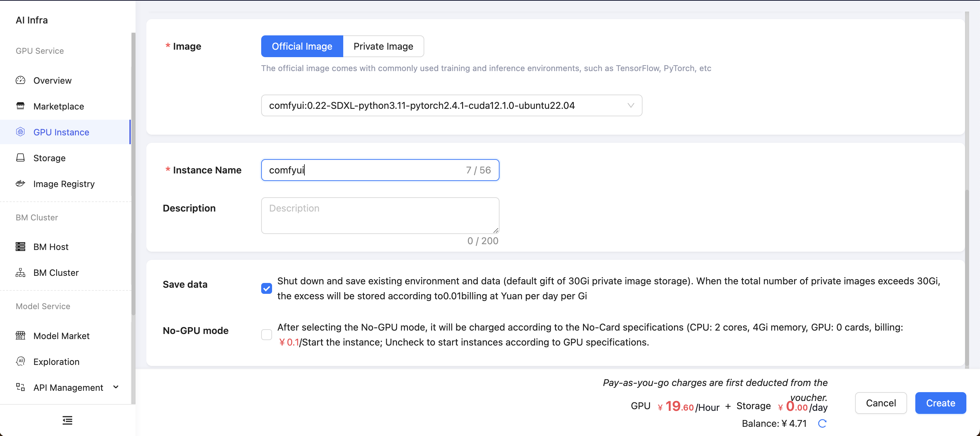Switch to the Private Image tab
The image size is (980, 436).
click(383, 46)
